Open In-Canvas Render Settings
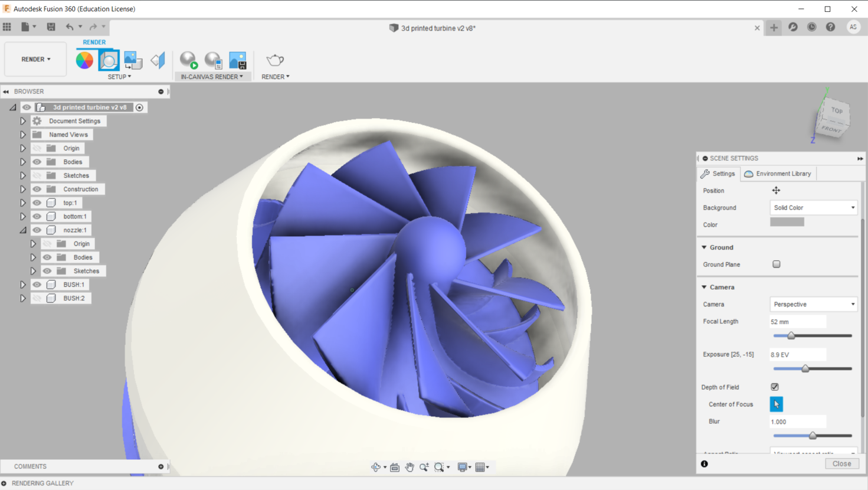This screenshot has width=868, height=490. click(x=213, y=60)
